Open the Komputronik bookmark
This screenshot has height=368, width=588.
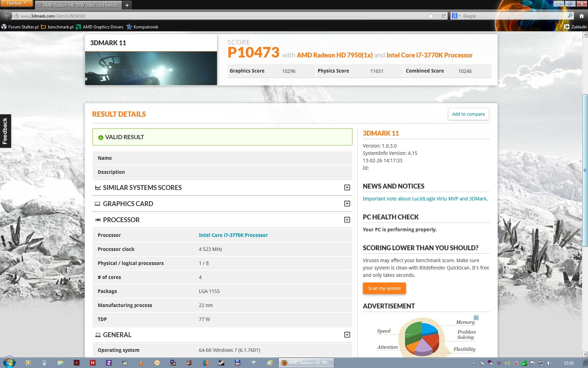(142, 27)
